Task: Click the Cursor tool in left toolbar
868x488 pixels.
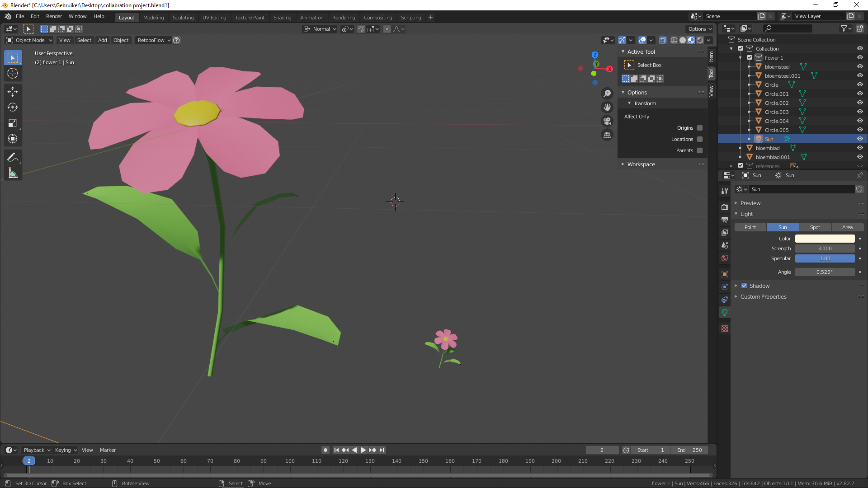Action: (13, 73)
